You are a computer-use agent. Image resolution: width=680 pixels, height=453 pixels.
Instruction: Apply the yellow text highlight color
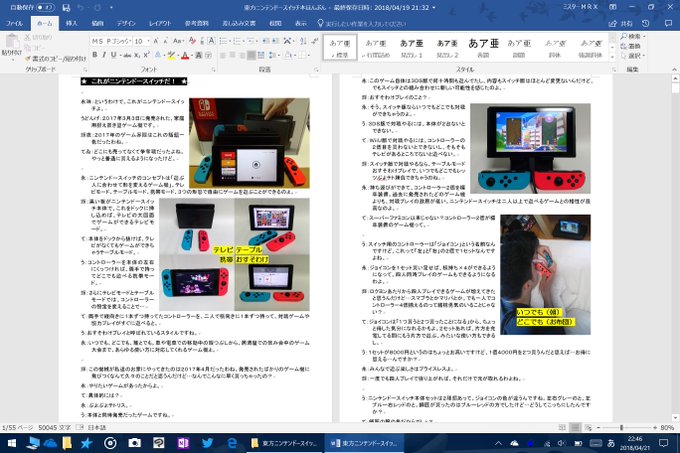[x=171, y=55]
